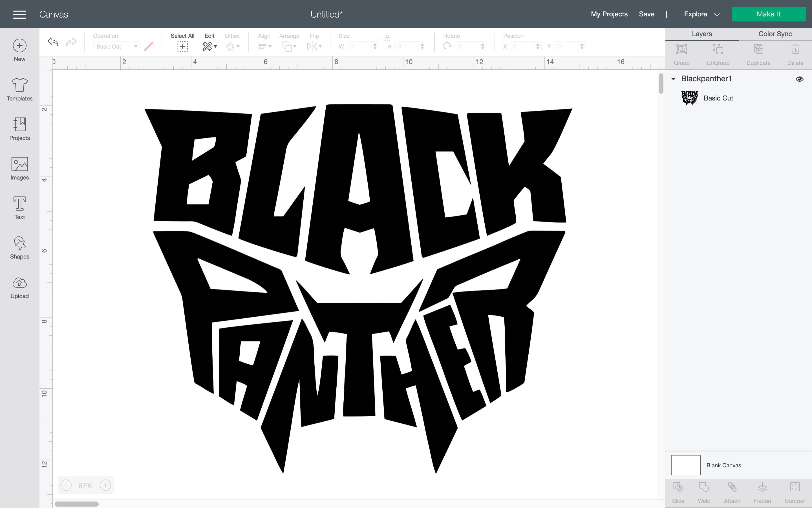Click the horizontal canvas scrollbar
This screenshot has height=508, width=812.
point(76,504)
